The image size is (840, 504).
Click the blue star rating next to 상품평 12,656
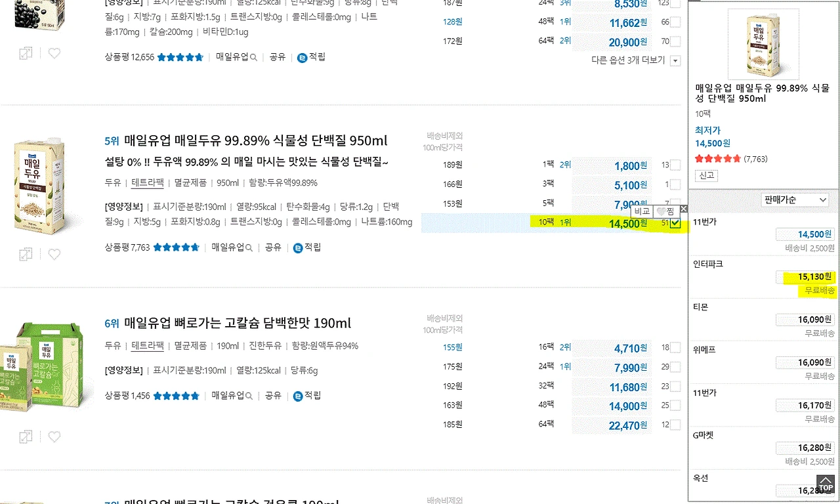pos(180,57)
